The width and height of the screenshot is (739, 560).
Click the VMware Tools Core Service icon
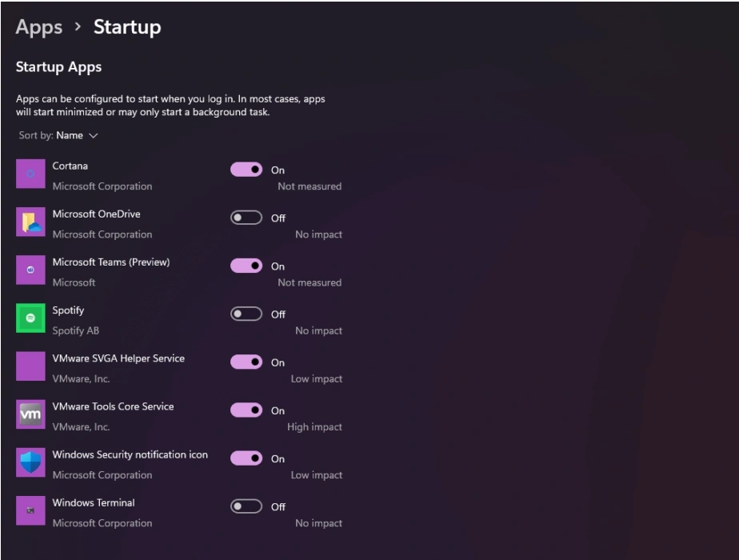[30, 414]
